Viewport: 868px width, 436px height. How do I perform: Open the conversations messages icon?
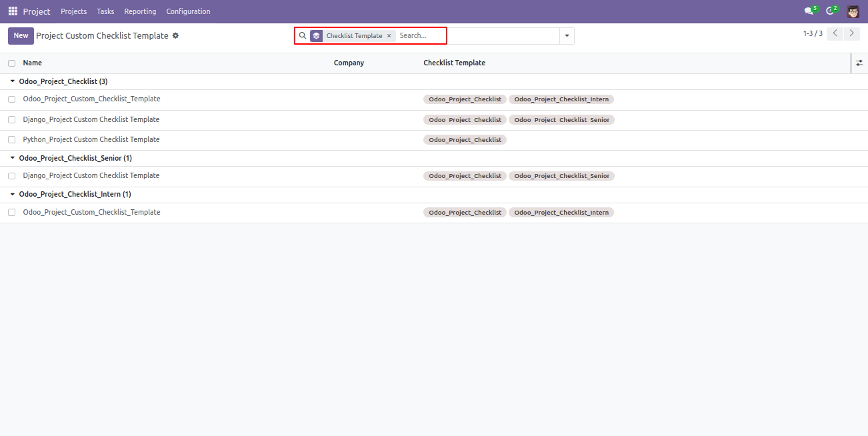pyautogui.click(x=810, y=11)
